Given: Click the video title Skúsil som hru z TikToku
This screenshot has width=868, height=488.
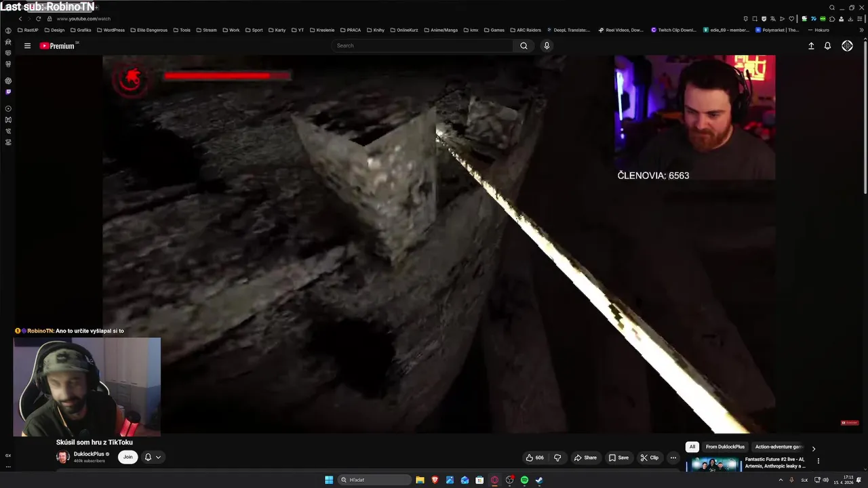Looking at the screenshot, I should [x=94, y=443].
